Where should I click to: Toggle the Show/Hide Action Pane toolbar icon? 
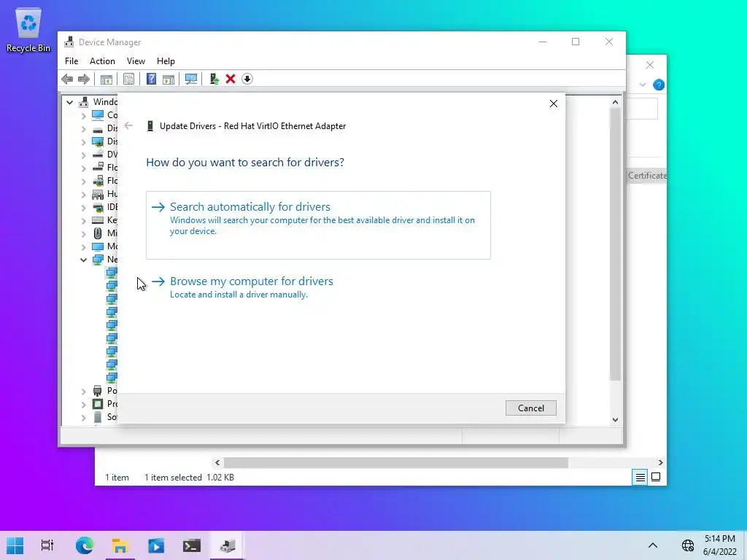tap(169, 79)
